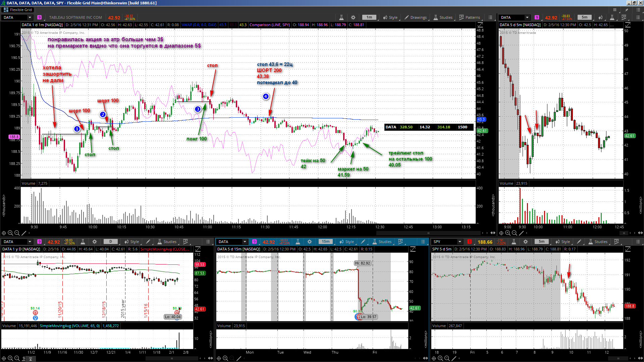Click the VWAP study label in main chart
Image resolution: width=644 pixels, height=362 pixels.
[199, 25]
